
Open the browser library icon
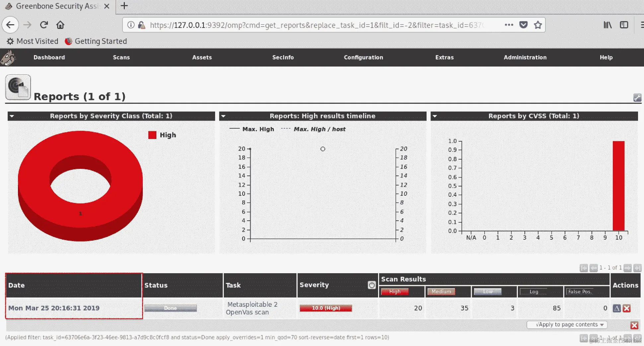[607, 25]
